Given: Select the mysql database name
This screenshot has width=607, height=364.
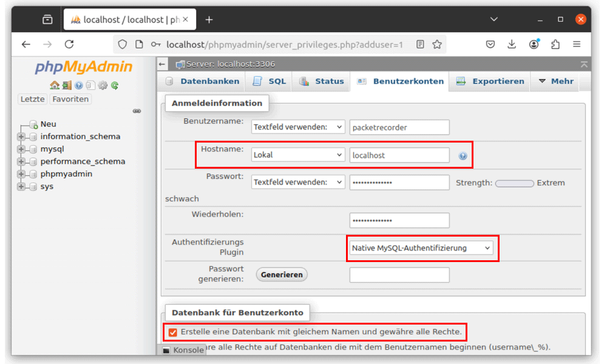Looking at the screenshot, I should pos(52,149).
